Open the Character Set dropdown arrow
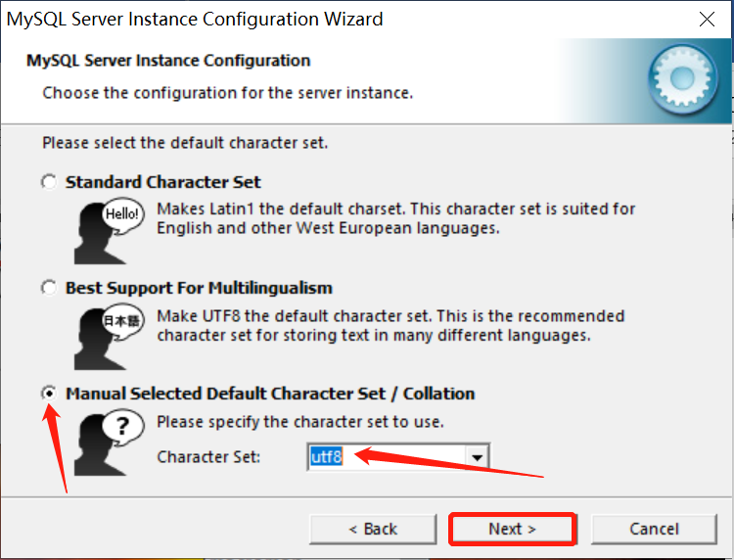 [477, 457]
